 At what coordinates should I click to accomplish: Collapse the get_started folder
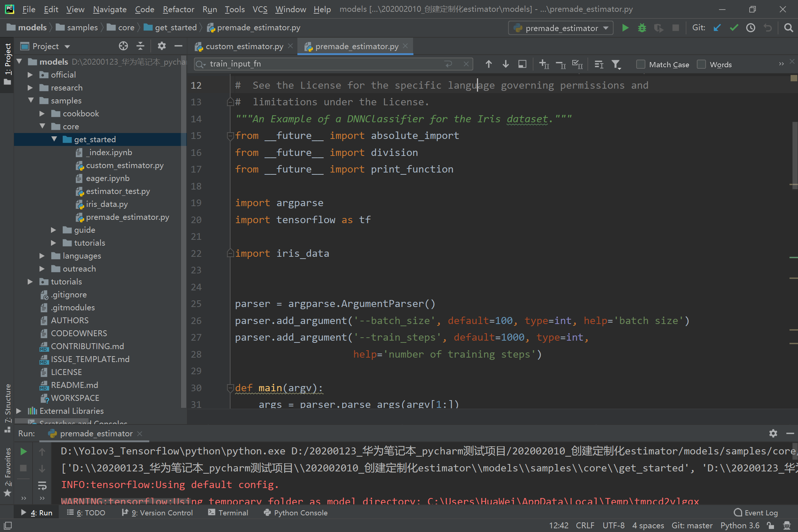(55, 139)
